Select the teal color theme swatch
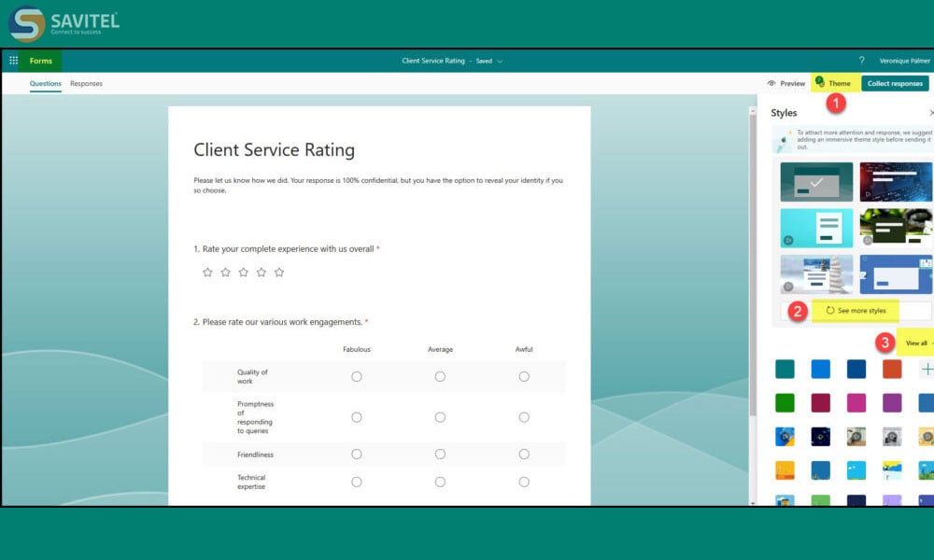The height and width of the screenshot is (560, 934). 785,369
